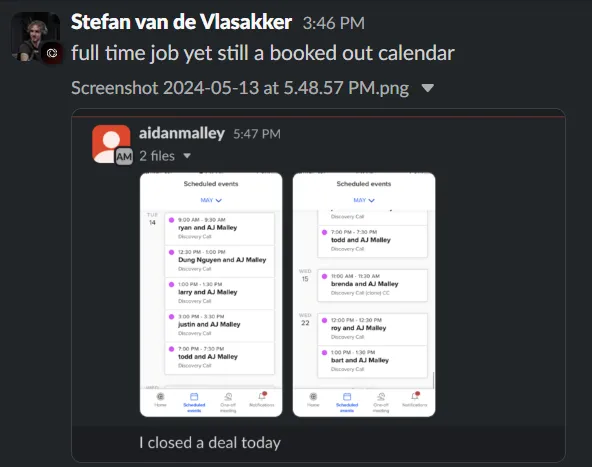This screenshot has height=467, width=592.
Task: Collapse the 2 files dropdown arrow
Action: (x=187, y=156)
